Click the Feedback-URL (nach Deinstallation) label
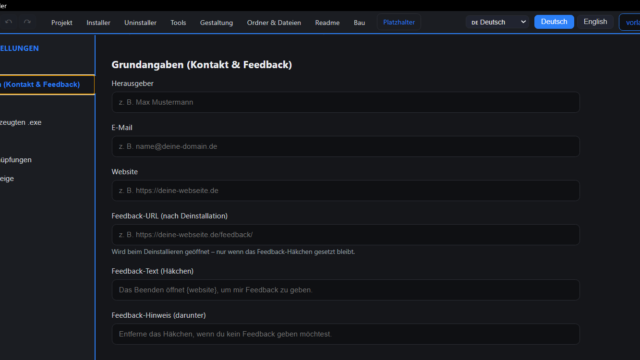Image resolution: width=640 pixels, height=360 pixels. click(169, 216)
